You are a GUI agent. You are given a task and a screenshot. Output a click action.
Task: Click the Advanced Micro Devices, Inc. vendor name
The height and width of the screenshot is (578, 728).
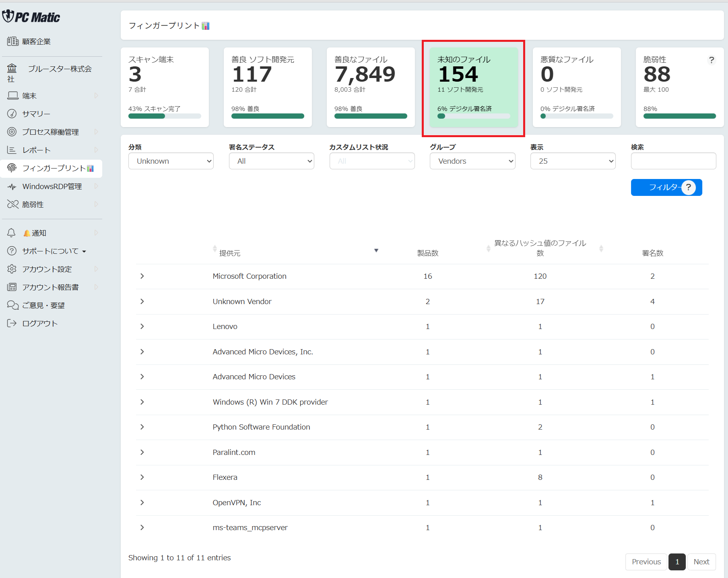point(263,352)
